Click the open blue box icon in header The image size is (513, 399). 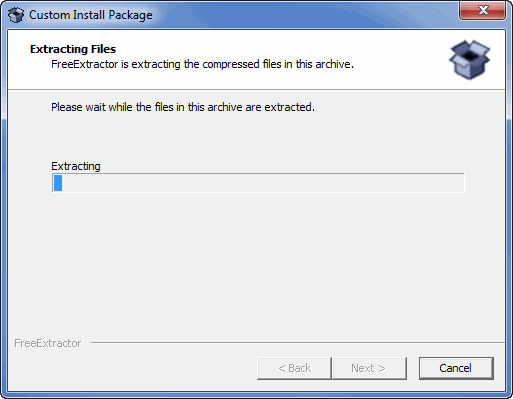[469, 60]
